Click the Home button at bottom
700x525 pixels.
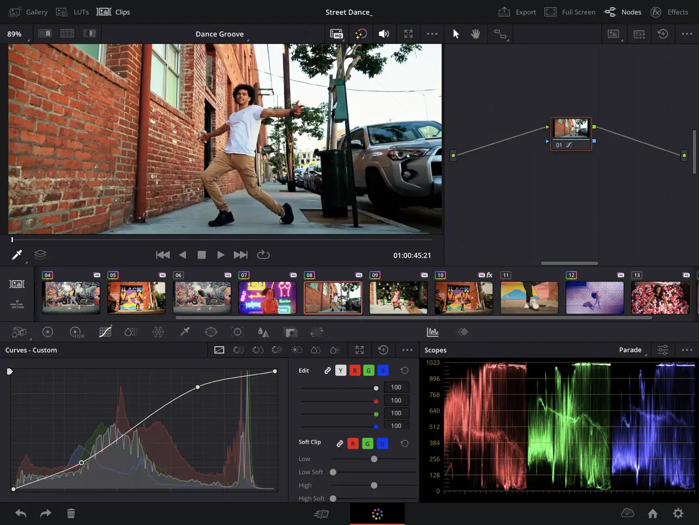pyautogui.click(x=653, y=513)
